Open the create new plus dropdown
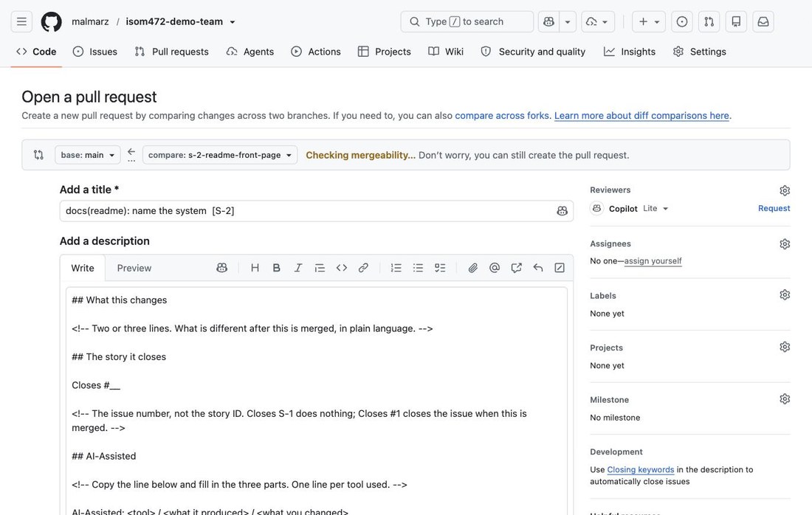 [649, 21]
